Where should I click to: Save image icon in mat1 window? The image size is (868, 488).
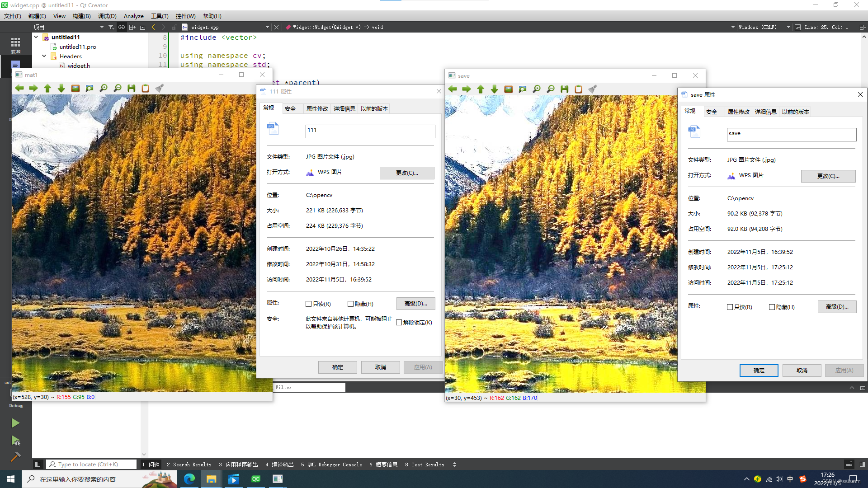pos(132,88)
